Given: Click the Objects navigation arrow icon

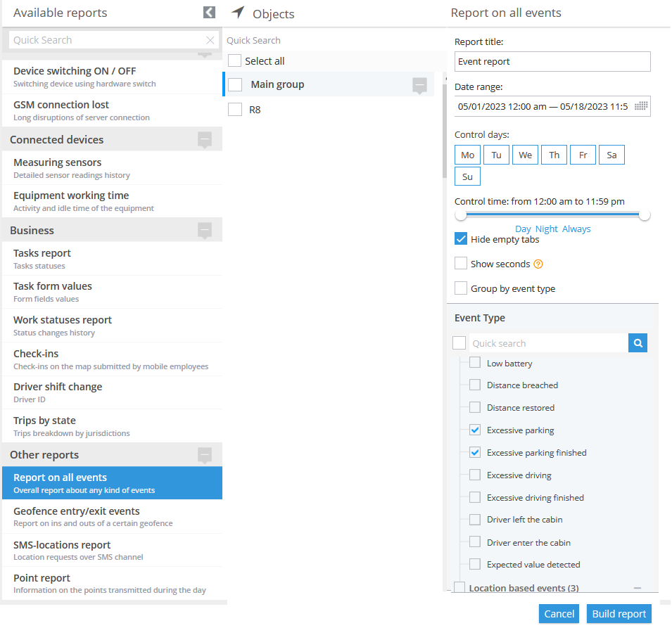Looking at the screenshot, I should [238, 13].
